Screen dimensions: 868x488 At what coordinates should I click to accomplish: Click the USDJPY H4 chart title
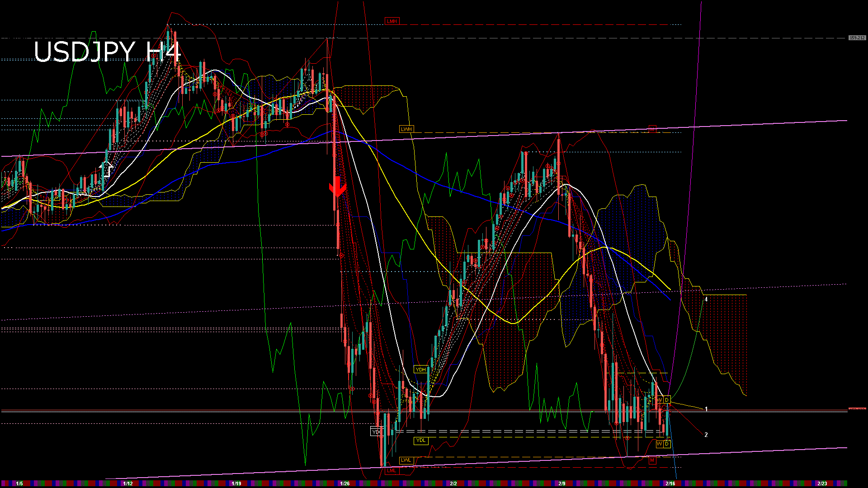point(108,52)
